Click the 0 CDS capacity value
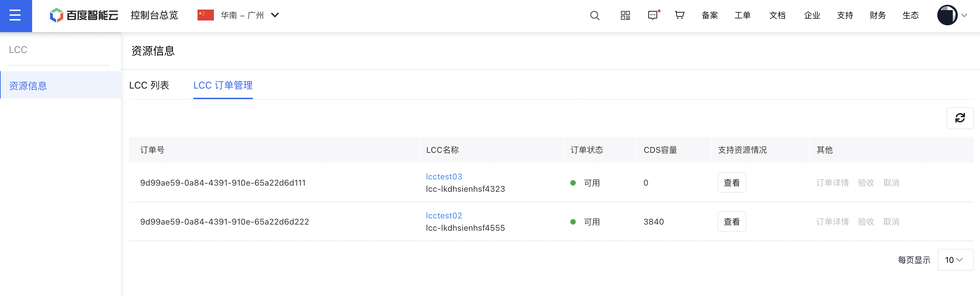 coord(645,183)
